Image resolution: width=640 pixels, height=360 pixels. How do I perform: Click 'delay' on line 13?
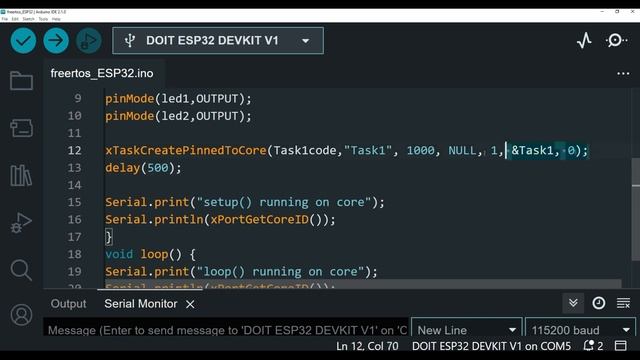pyautogui.click(x=122, y=168)
